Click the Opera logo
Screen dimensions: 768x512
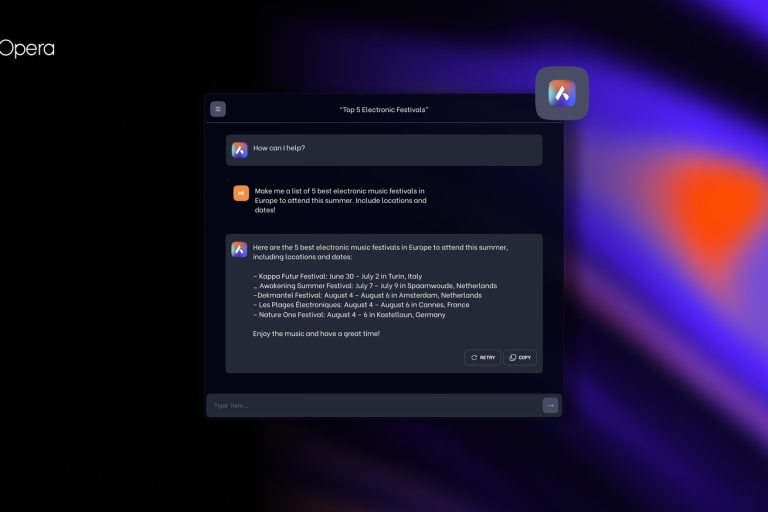click(27, 49)
